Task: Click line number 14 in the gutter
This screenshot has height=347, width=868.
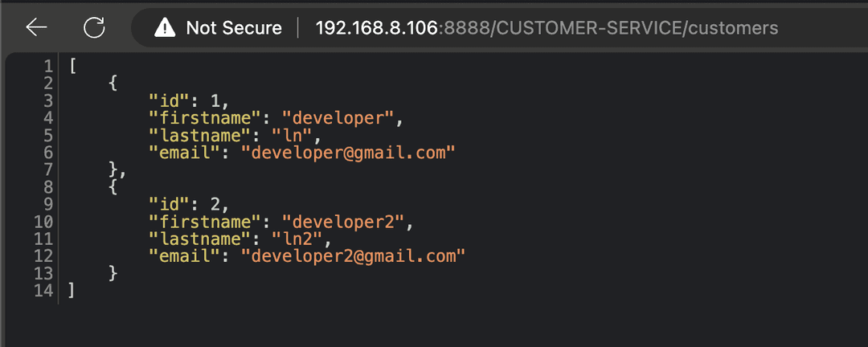Action: click(x=43, y=291)
